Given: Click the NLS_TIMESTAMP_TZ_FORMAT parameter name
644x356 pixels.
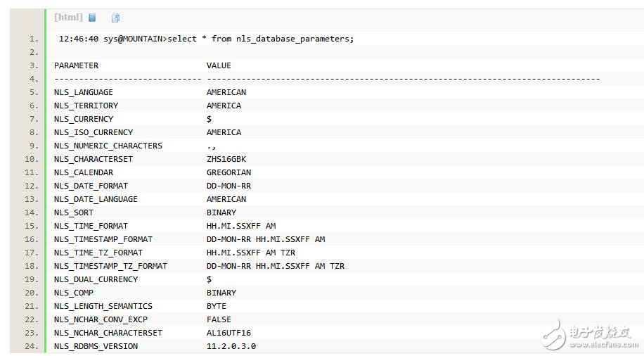Looking at the screenshot, I should click(110, 266).
